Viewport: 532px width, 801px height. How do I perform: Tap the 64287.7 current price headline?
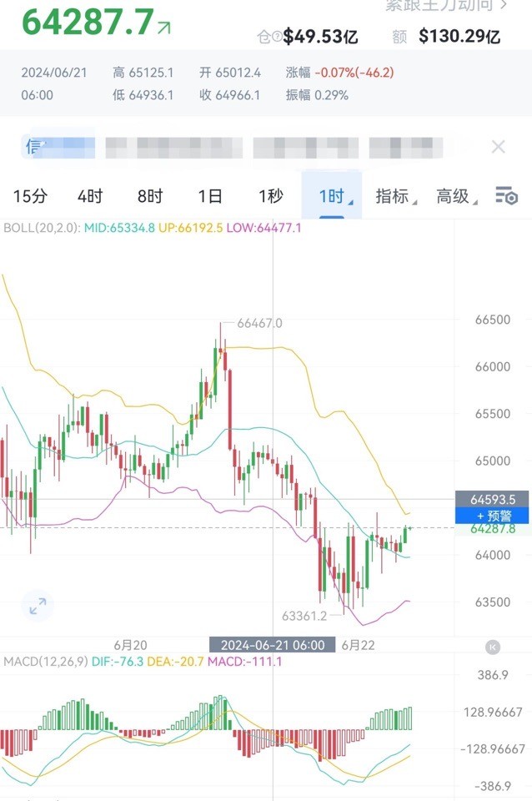point(88,23)
